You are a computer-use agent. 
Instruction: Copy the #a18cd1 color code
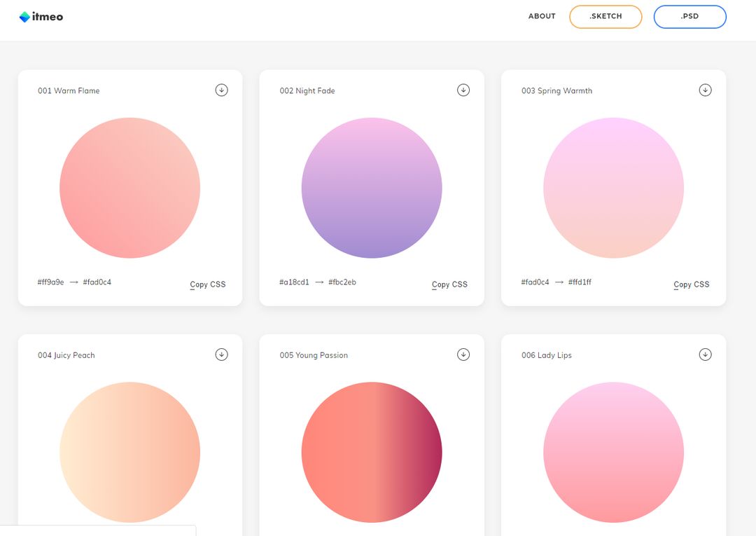pyautogui.click(x=294, y=282)
